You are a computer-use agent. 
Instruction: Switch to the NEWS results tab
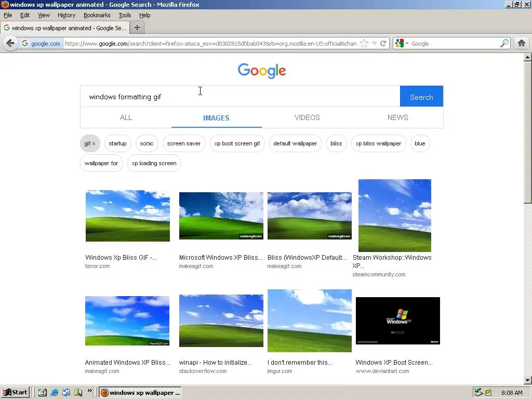click(397, 118)
